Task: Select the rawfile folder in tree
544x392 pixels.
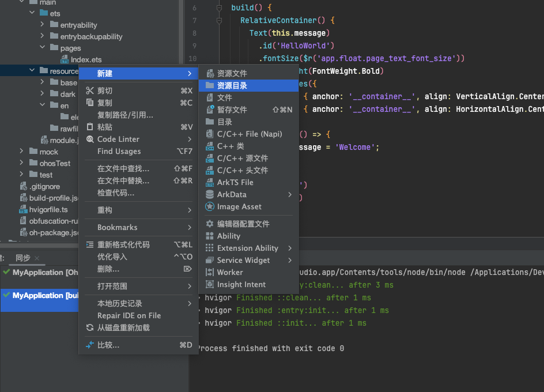Action: click(65, 129)
